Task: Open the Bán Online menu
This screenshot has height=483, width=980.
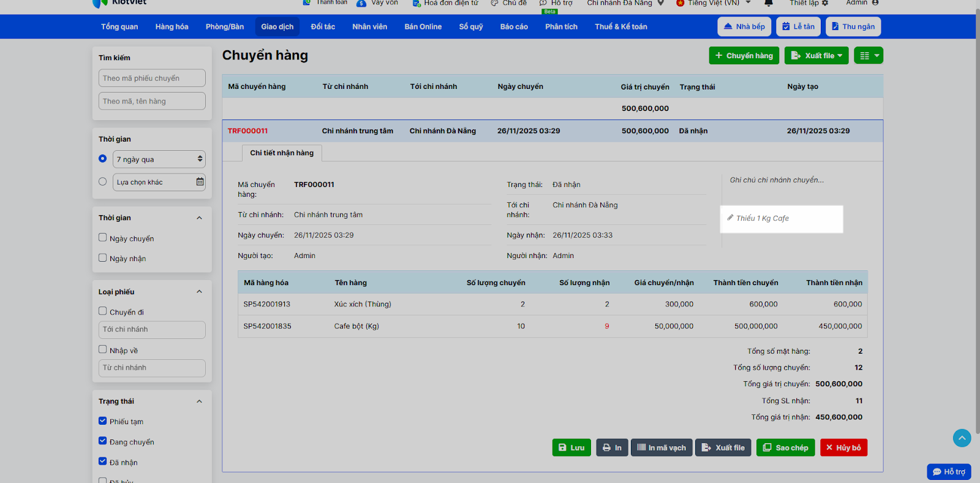Action: (423, 27)
